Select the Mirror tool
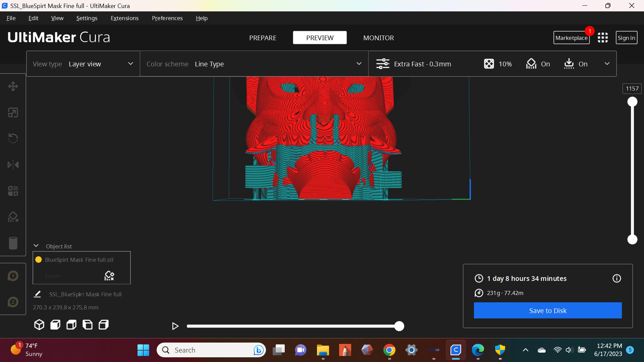Image resolution: width=644 pixels, height=362 pixels. point(13,165)
